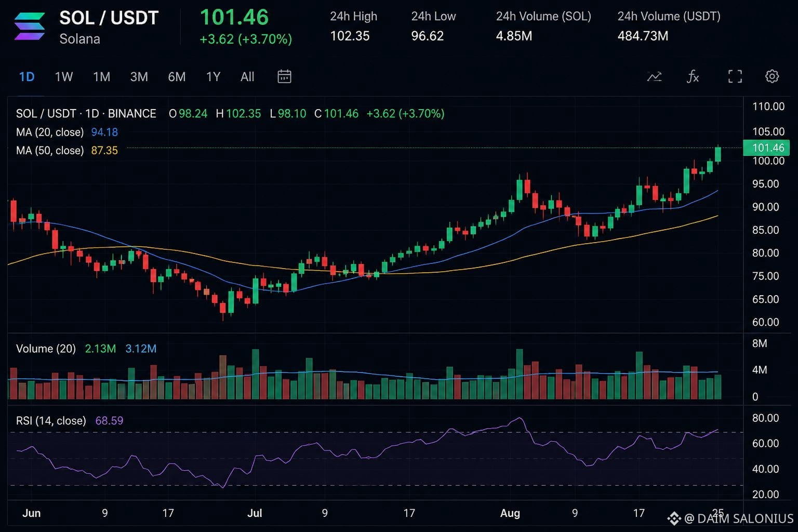Show the All time range
This screenshot has height=532, width=798.
click(x=247, y=77)
